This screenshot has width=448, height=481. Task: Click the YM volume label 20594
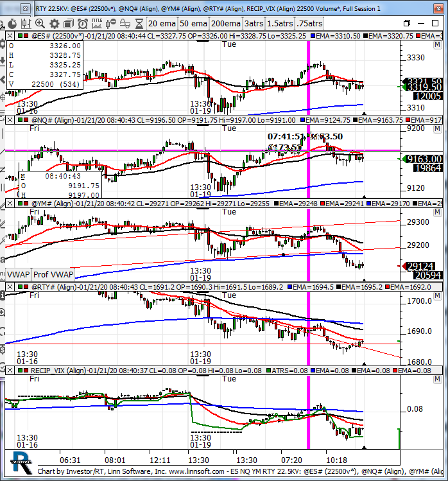pos(428,275)
